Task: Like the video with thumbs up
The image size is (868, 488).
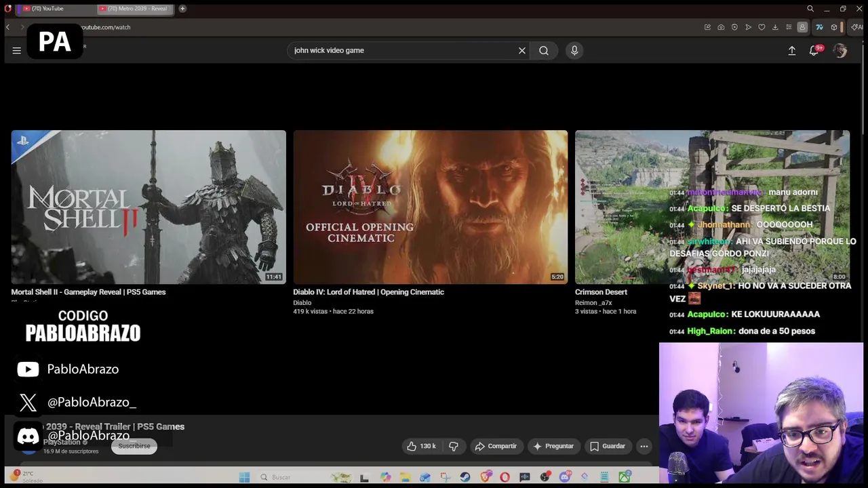Action: coord(421,446)
